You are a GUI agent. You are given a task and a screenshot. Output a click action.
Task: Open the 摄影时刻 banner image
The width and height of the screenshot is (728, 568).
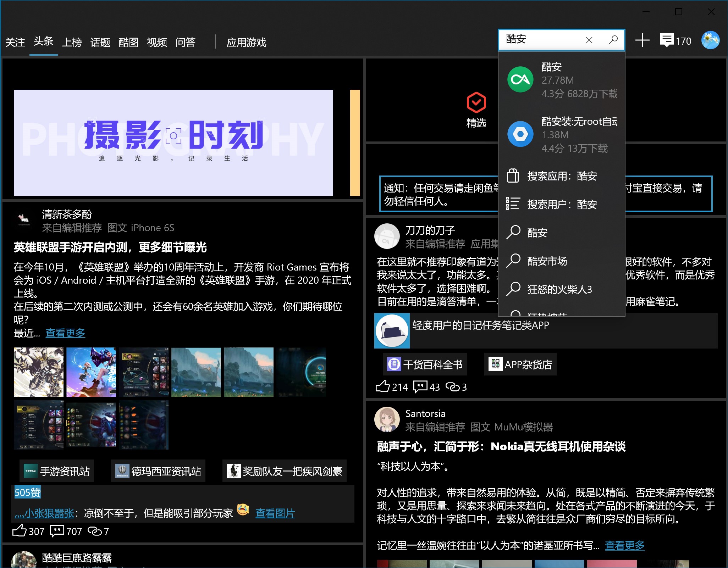(x=173, y=143)
